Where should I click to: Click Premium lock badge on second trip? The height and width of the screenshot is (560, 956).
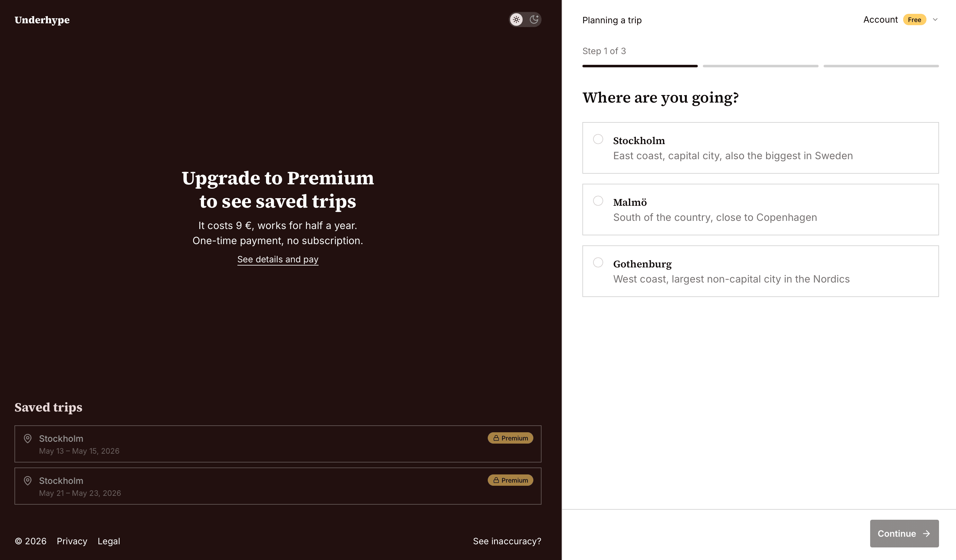coord(510,480)
